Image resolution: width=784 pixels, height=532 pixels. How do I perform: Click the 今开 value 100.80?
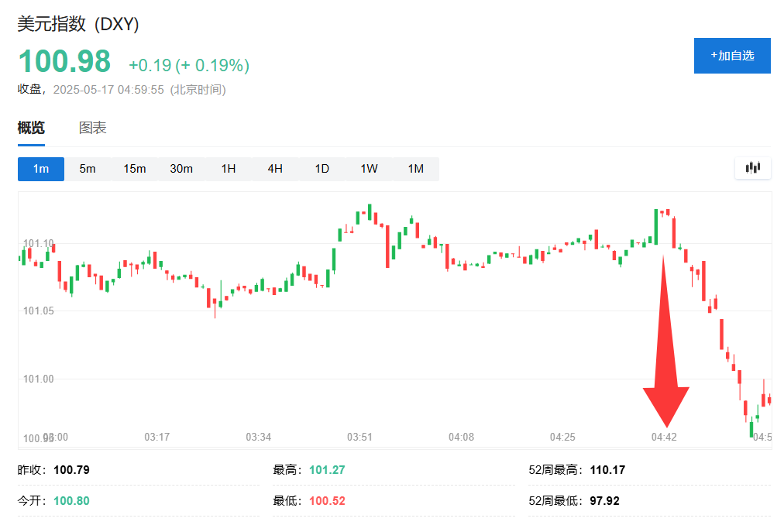pyautogui.click(x=71, y=501)
